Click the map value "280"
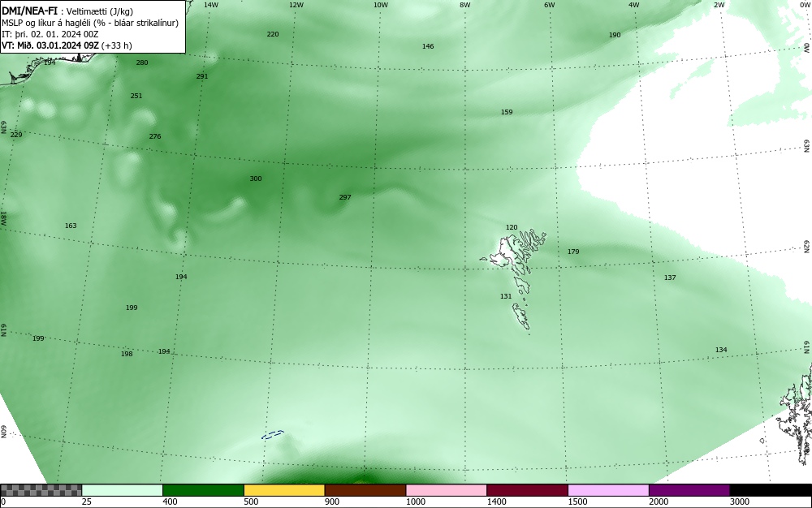The height and width of the screenshot is (508, 812). 142,62
